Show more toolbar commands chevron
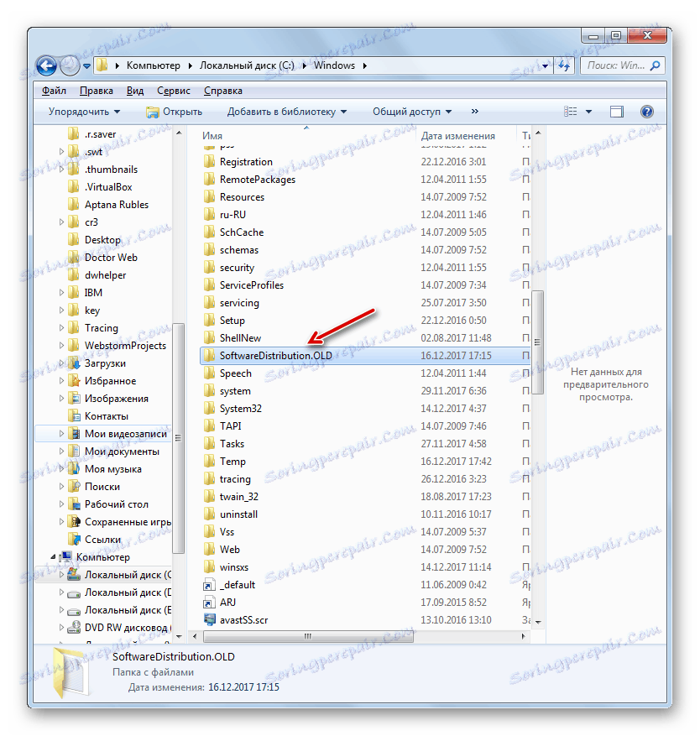Viewport: 700px width, 736px height. point(475,112)
